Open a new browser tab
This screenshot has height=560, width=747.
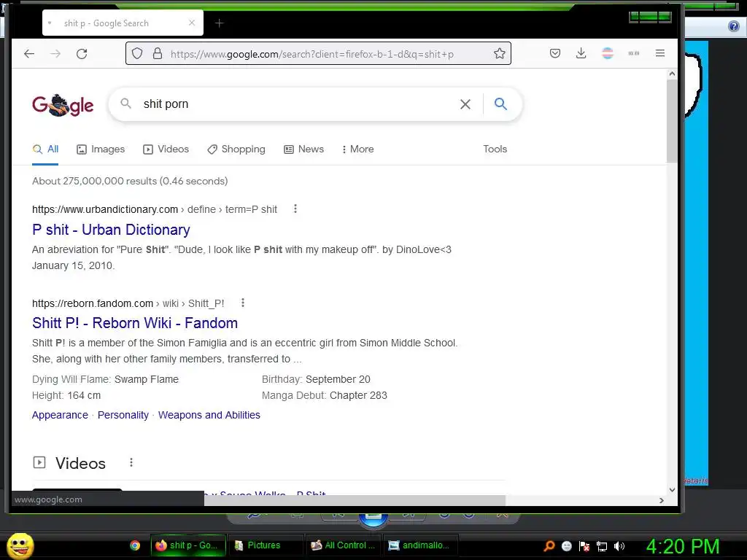click(219, 23)
